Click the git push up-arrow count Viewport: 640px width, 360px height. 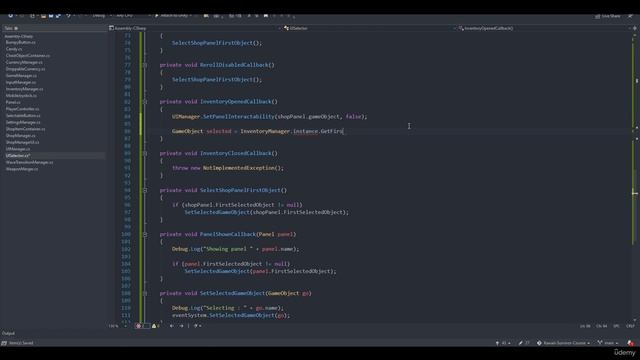pyautogui.click(x=503, y=343)
